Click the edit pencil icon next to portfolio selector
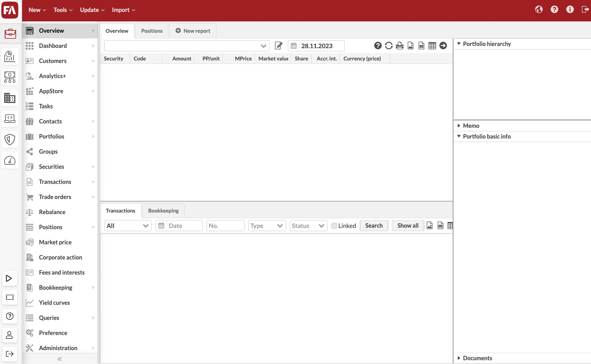 (x=278, y=46)
